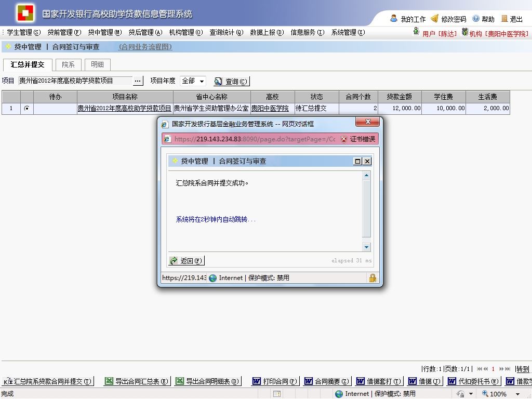Open the 合同业务流程图 link
Image resolution: width=532 pixels, height=399 pixels.
pos(145,47)
